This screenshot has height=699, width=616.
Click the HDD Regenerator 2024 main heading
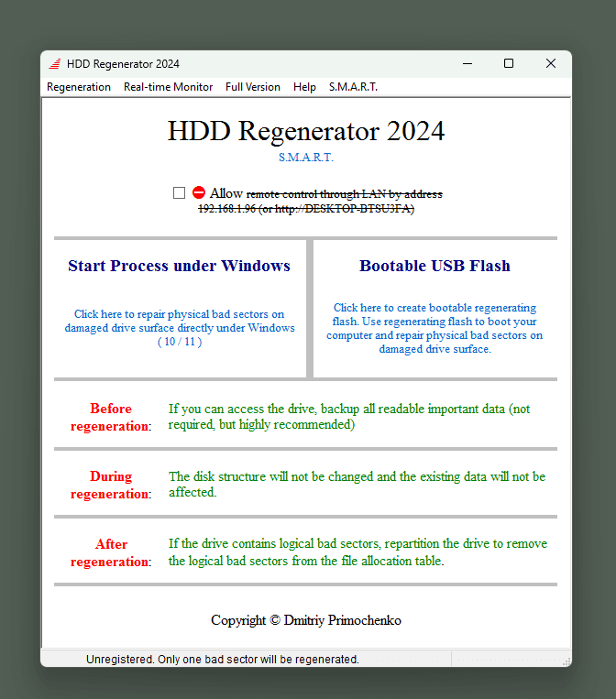pos(306,131)
